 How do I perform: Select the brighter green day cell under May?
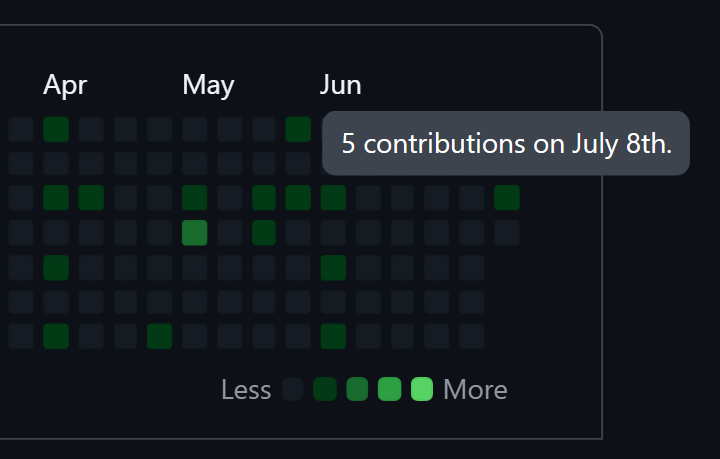tap(195, 233)
